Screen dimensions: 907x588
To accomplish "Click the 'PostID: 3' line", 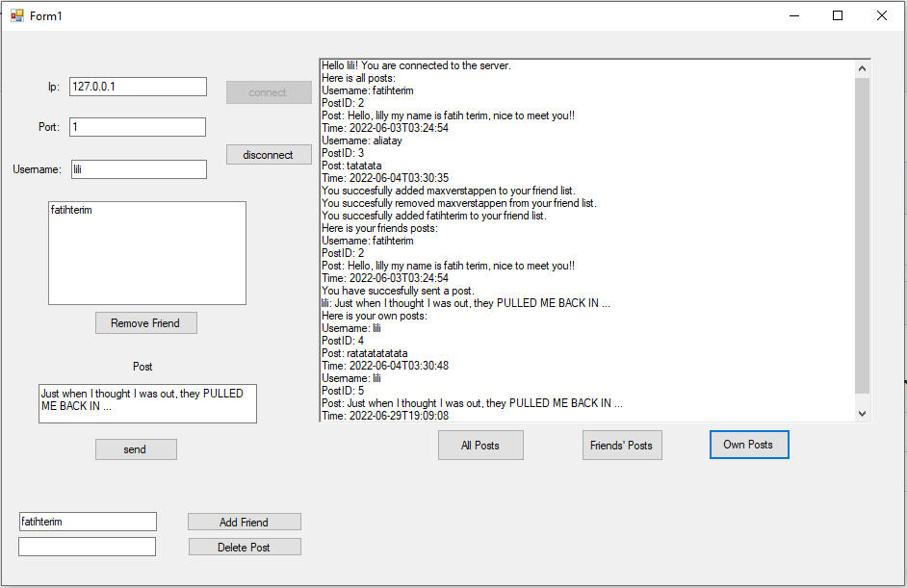I will click(343, 153).
